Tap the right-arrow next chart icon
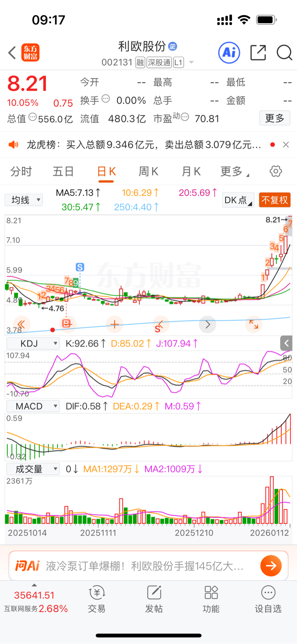The height and width of the screenshot is (644, 297). (208, 324)
